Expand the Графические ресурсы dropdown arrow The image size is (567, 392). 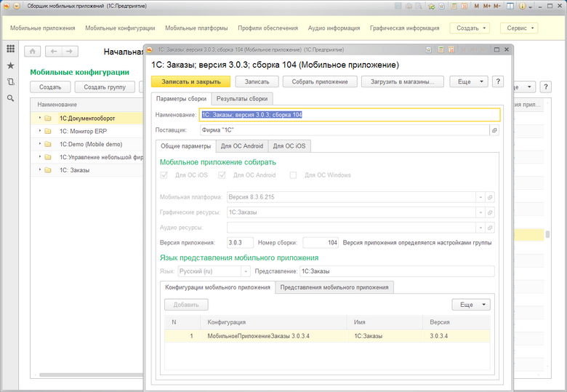[x=480, y=212]
